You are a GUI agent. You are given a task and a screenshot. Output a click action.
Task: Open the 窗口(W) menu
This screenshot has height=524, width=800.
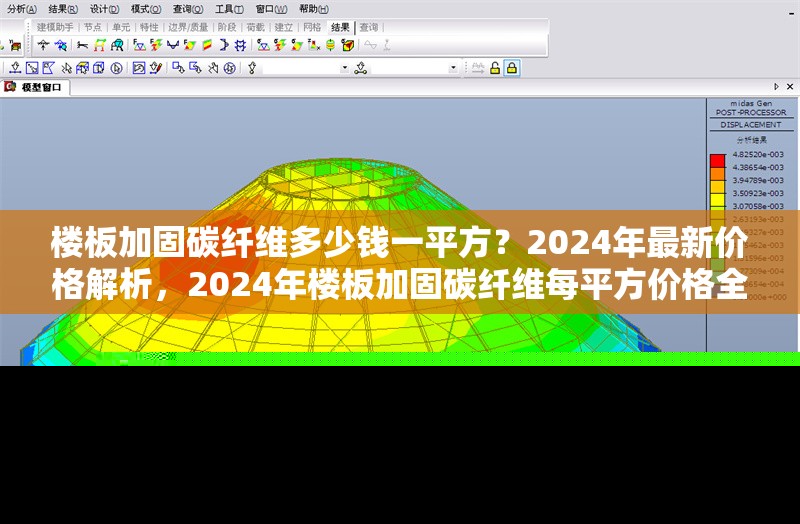pyautogui.click(x=271, y=9)
